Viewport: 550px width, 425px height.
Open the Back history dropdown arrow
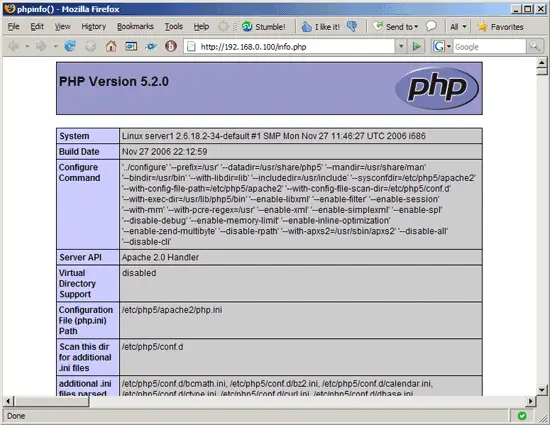tap(27, 46)
